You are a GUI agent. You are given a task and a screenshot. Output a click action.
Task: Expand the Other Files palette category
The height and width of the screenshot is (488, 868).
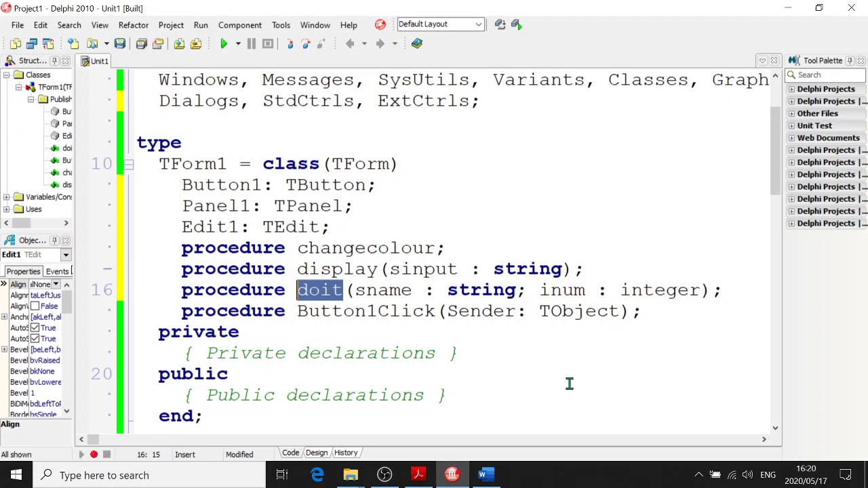click(x=791, y=114)
